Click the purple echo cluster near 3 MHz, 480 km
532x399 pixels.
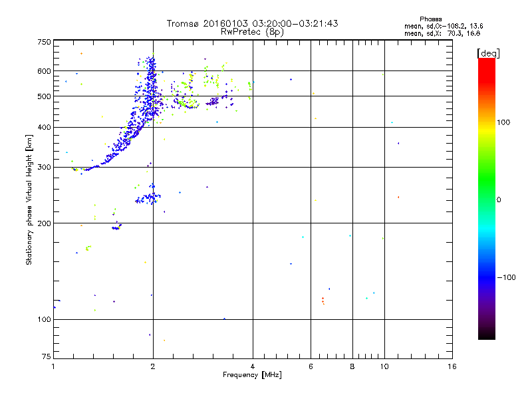[x=213, y=102]
